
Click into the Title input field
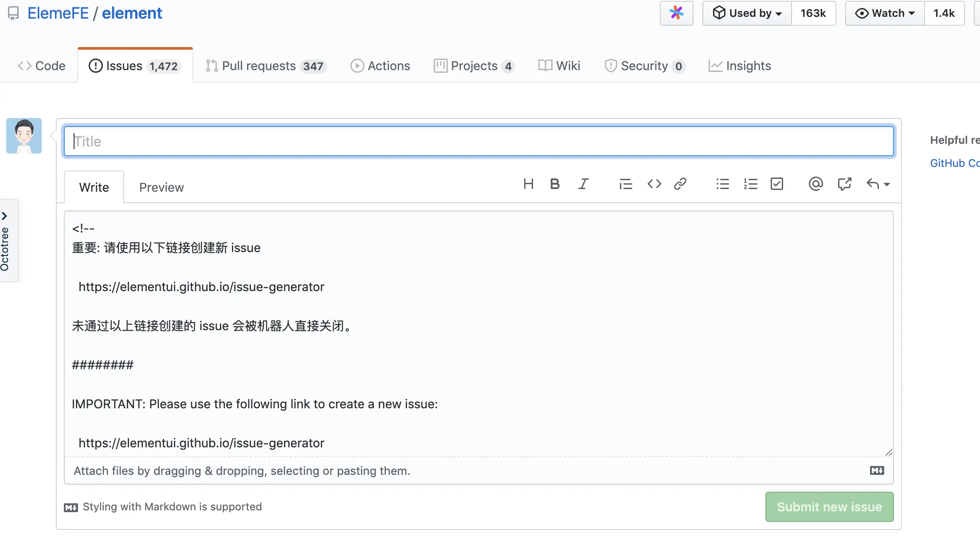(x=479, y=141)
